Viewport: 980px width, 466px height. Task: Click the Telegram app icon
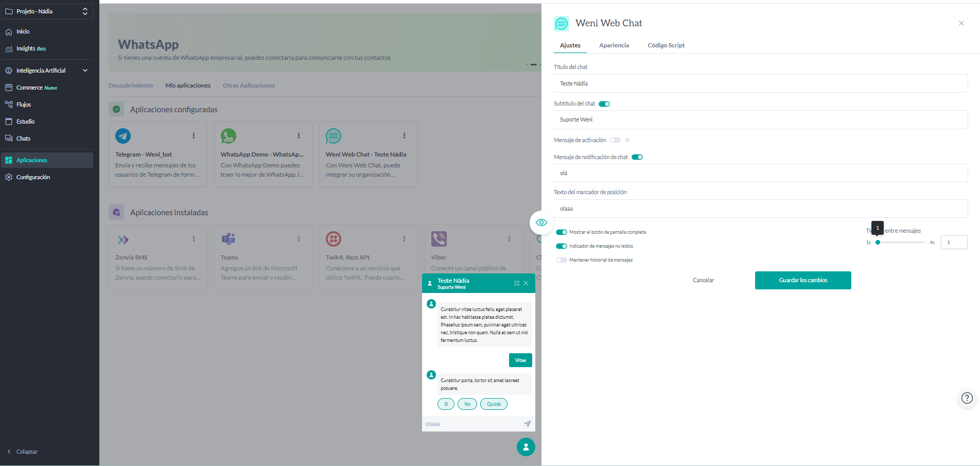pos(123,136)
